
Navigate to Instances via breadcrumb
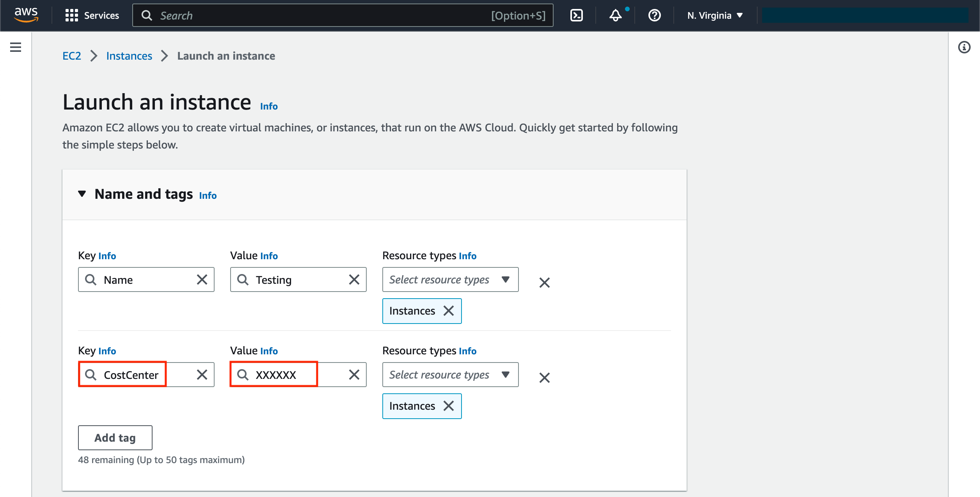point(129,56)
